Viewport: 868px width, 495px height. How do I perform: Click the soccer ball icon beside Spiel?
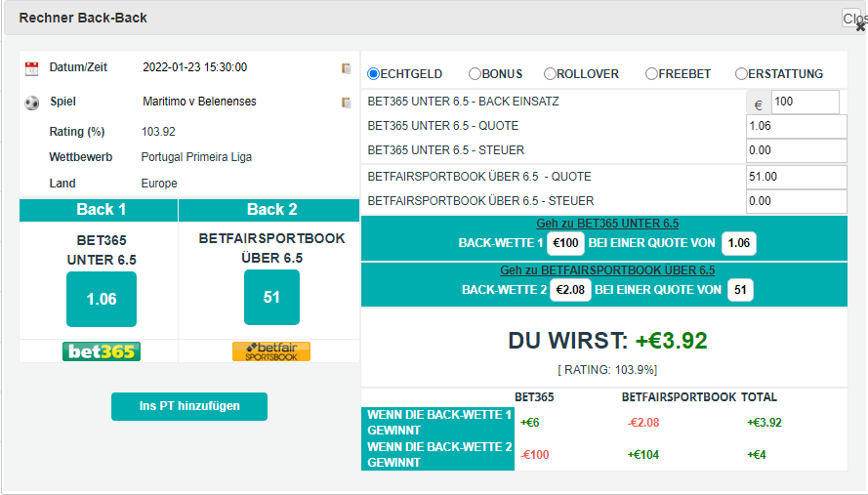pyautogui.click(x=32, y=103)
